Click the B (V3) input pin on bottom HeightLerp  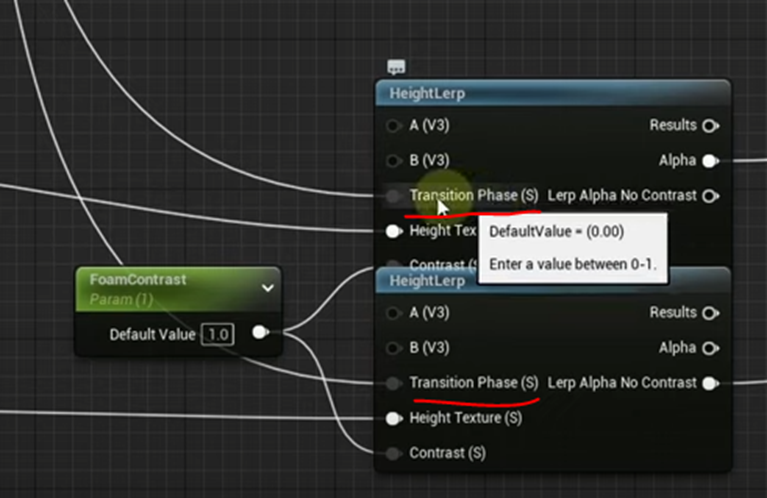393,348
